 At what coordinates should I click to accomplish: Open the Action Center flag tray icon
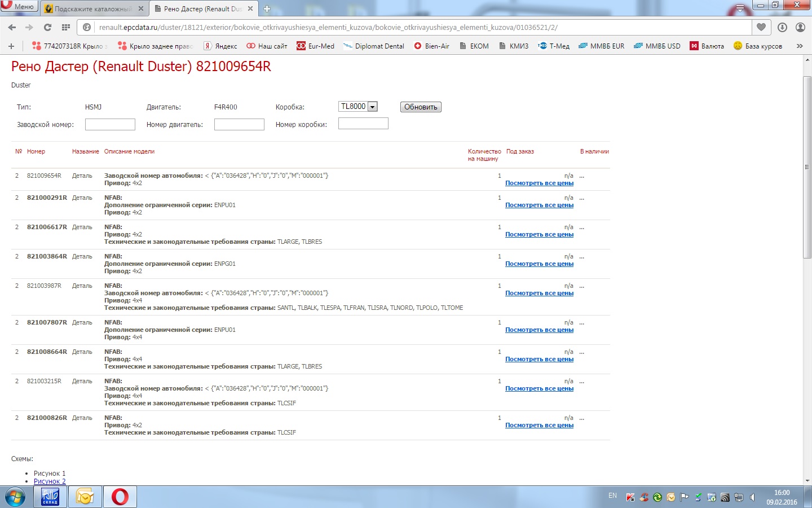pyautogui.click(x=685, y=497)
